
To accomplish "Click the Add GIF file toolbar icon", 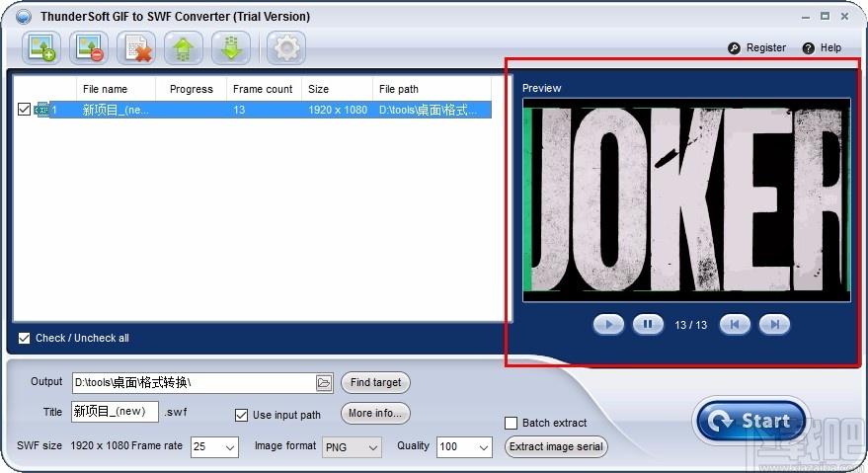I will tap(41, 47).
